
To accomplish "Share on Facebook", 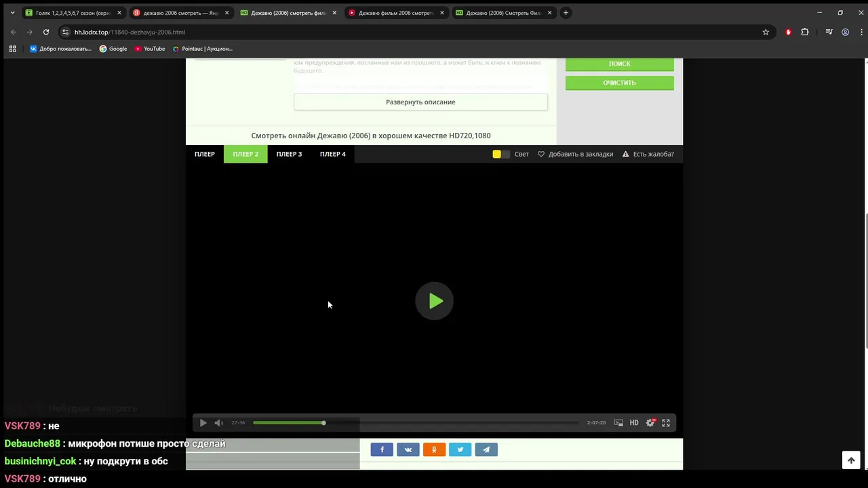I will click(x=382, y=449).
